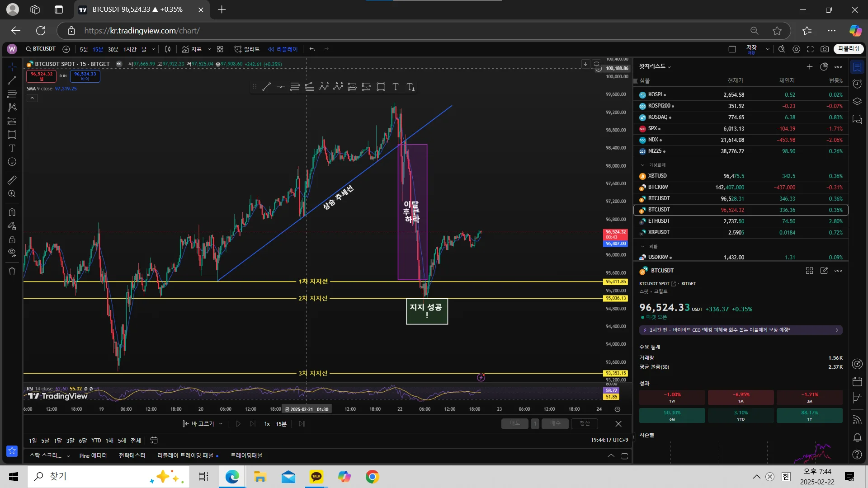Toggle lock all drawings icon
Viewport: 868px width, 488px height.
[x=12, y=239]
